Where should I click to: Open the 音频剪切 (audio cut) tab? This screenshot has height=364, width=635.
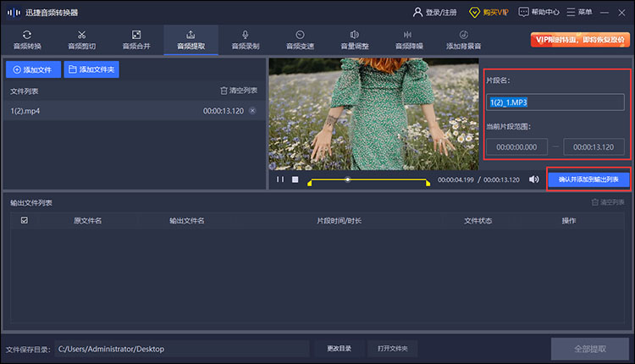(82, 40)
